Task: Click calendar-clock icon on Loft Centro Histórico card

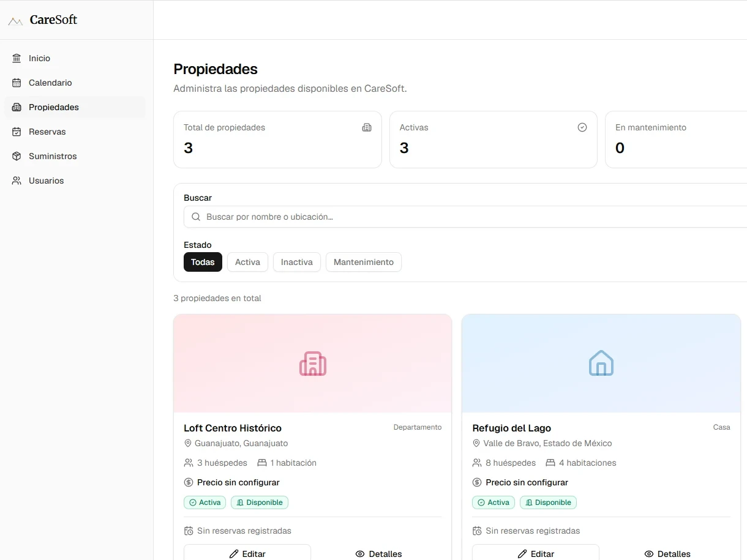Action: pos(189,531)
